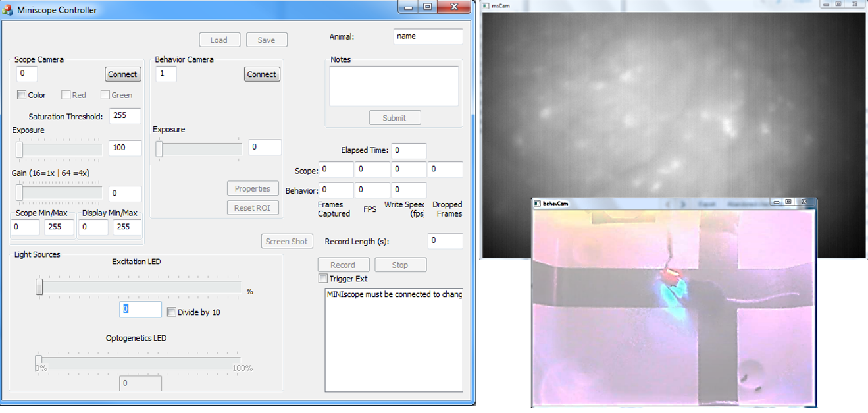Connect the Behavior Camera
868x413 pixels.
(261, 74)
